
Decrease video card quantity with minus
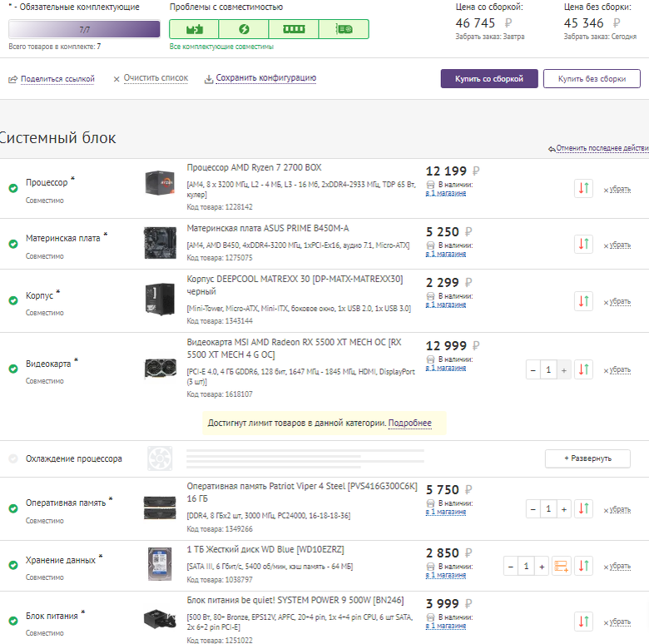tap(533, 370)
